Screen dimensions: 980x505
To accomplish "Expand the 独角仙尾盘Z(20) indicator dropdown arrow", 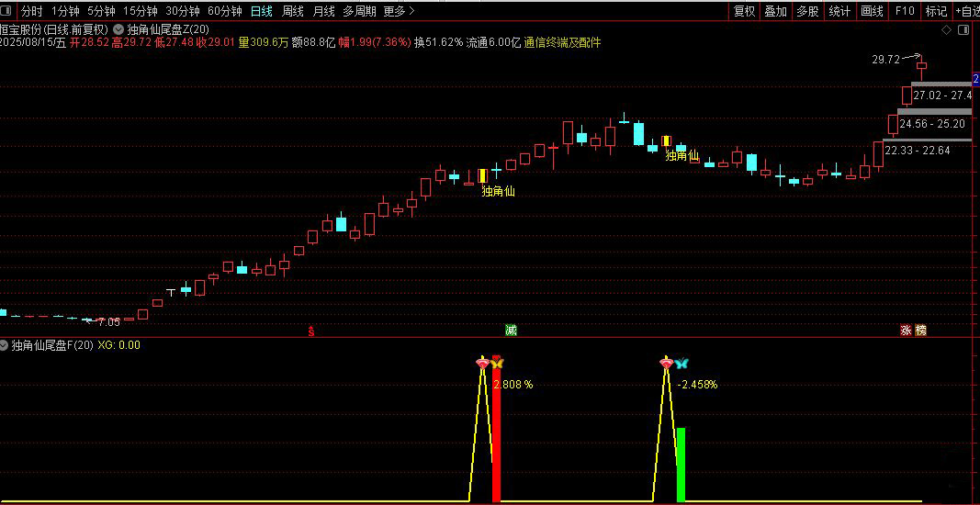I will [118, 29].
